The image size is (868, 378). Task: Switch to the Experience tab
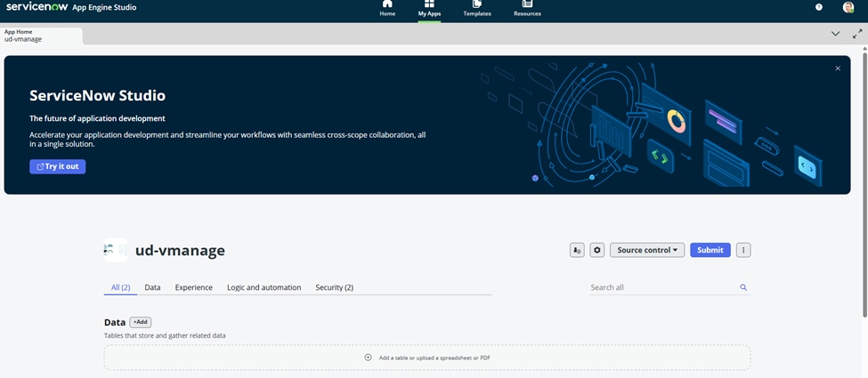click(x=194, y=288)
